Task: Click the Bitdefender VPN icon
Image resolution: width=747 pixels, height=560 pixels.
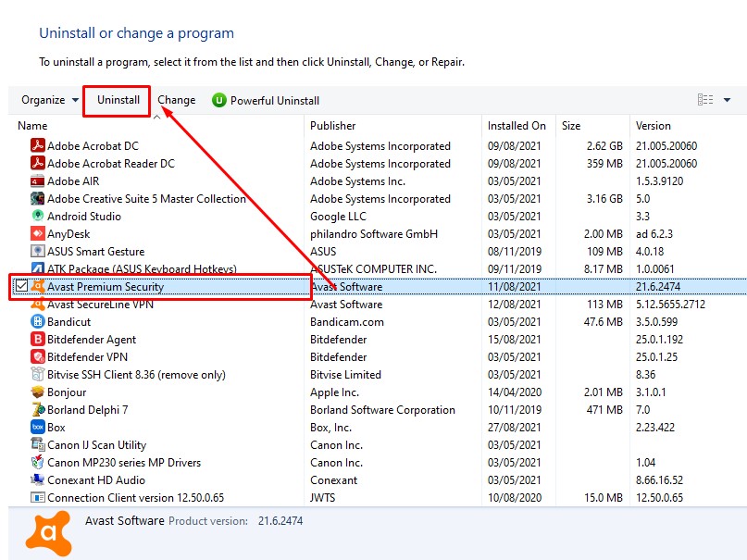Action: click(x=38, y=356)
